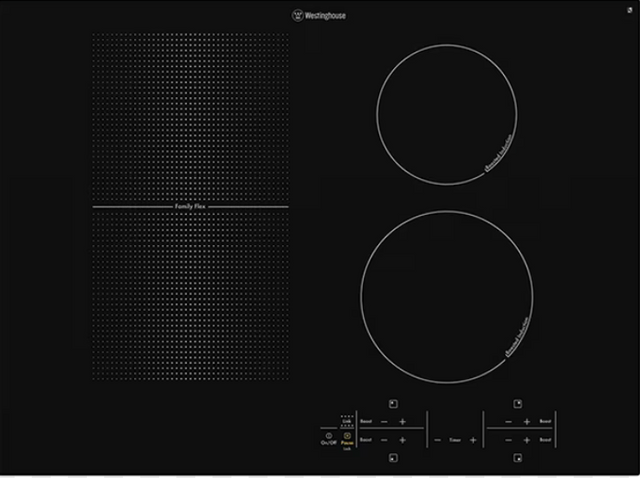Click the Westinghouse logo
The height and width of the screenshot is (478, 640).
[x=319, y=16]
